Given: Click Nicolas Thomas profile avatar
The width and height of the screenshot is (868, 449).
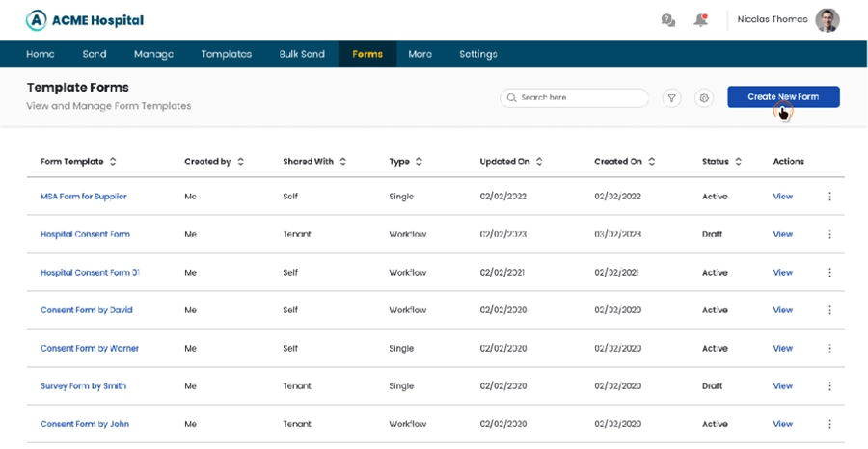Looking at the screenshot, I should coord(827,20).
